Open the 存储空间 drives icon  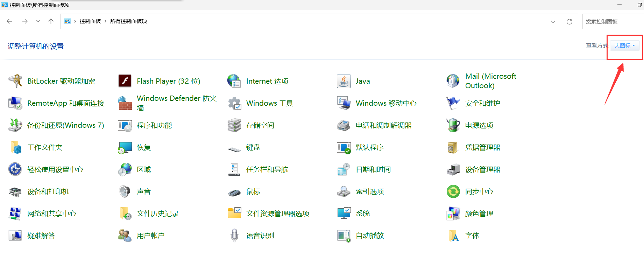pyautogui.click(x=234, y=125)
